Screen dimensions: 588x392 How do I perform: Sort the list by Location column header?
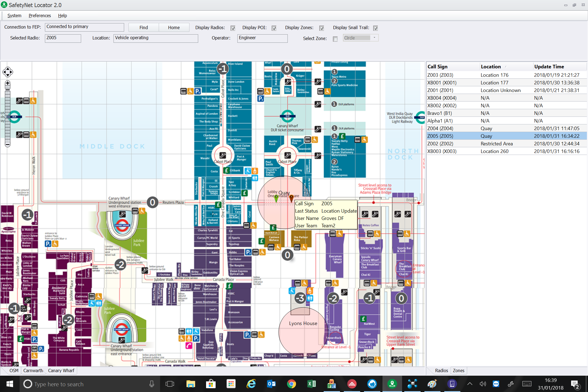coord(491,67)
